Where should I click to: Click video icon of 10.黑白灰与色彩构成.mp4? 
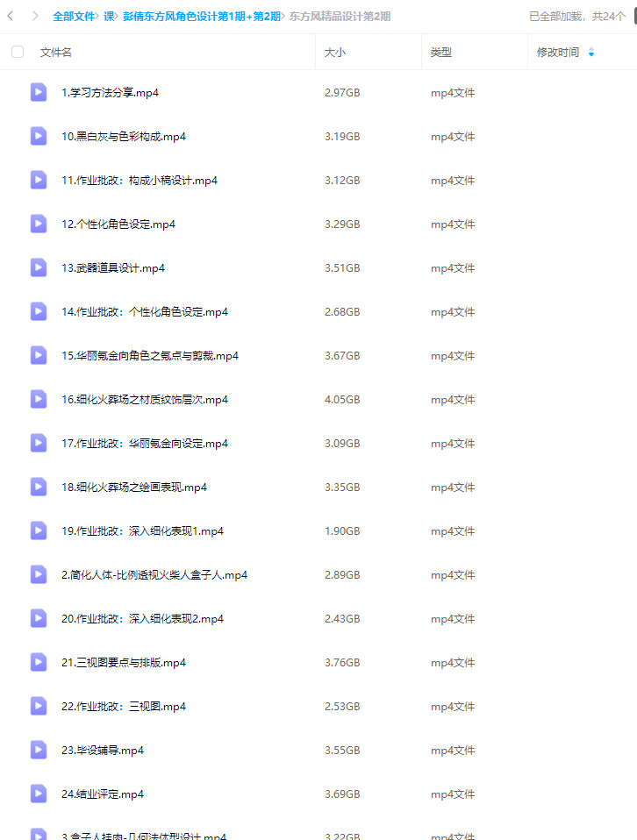[x=38, y=136]
